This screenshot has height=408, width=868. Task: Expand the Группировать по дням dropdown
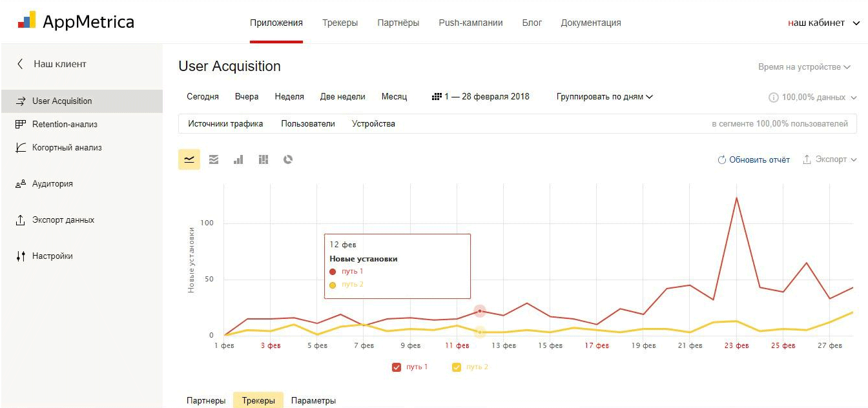pyautogui.click(x=604, y=97)
